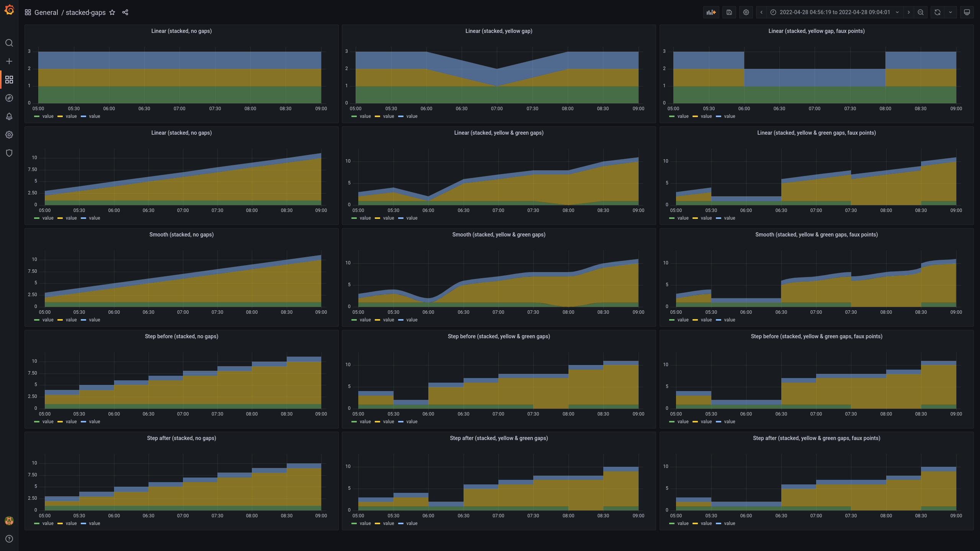Click the Grafana logo
This screenshot has width=980, height=551.
(9, 10)
